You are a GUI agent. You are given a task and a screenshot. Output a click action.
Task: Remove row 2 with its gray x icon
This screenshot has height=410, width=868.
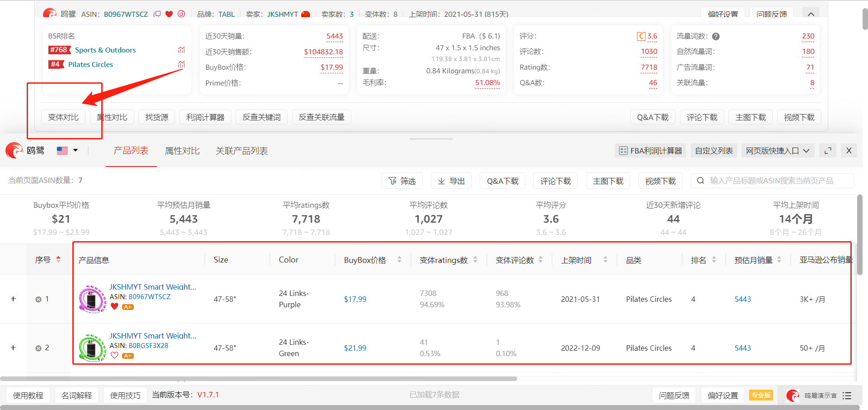point(38,348)
